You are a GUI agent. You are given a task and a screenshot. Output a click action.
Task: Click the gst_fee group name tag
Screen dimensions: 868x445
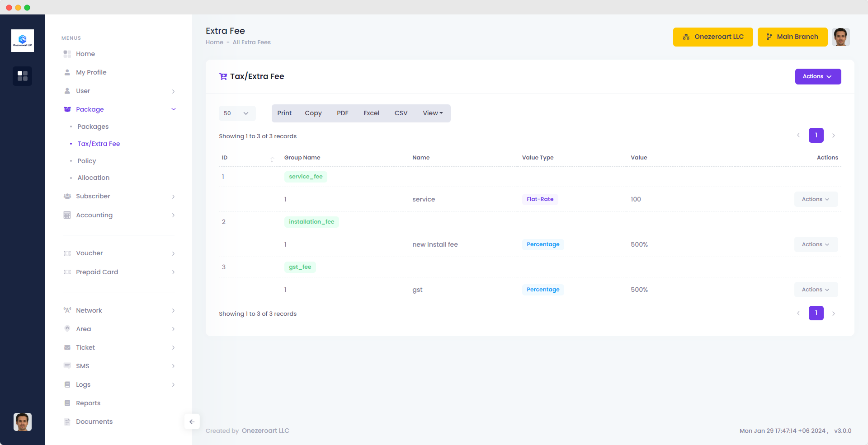tap(300, 267)
